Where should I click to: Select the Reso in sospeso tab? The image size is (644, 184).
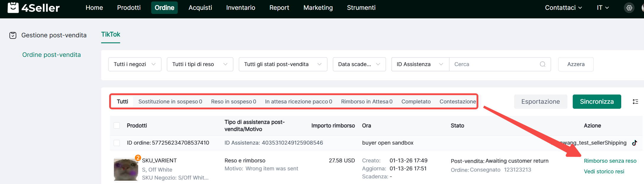tap(233, 102)
